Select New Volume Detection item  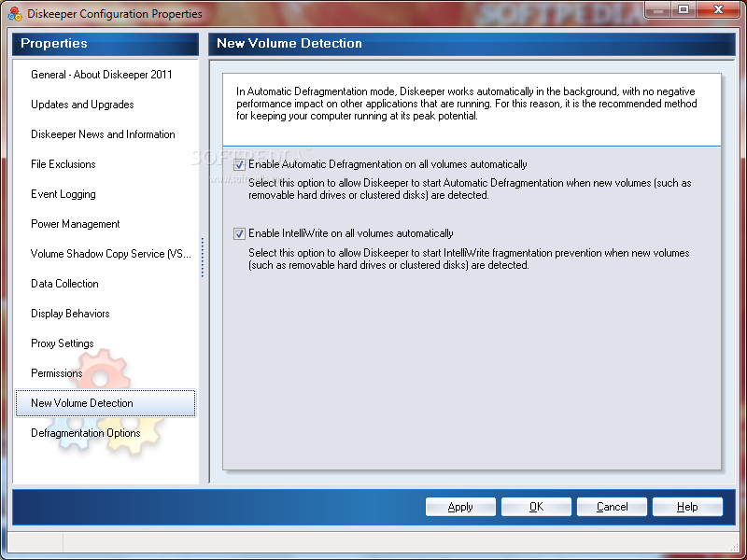coord(106,403)
